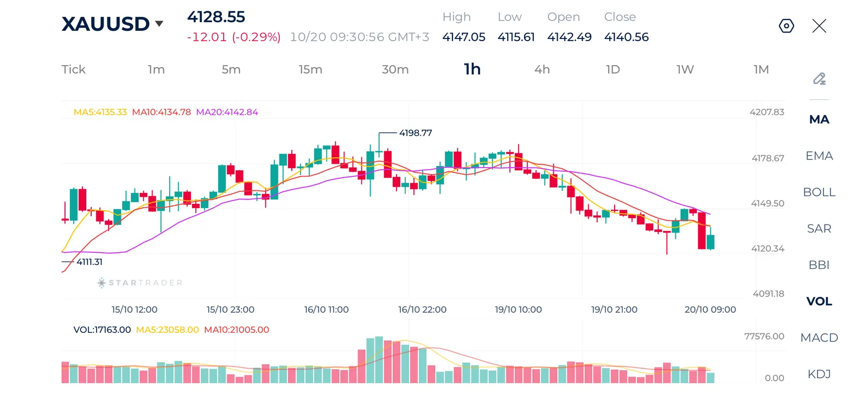Click the StarTrader watermark logo

[x=140, y=282]
